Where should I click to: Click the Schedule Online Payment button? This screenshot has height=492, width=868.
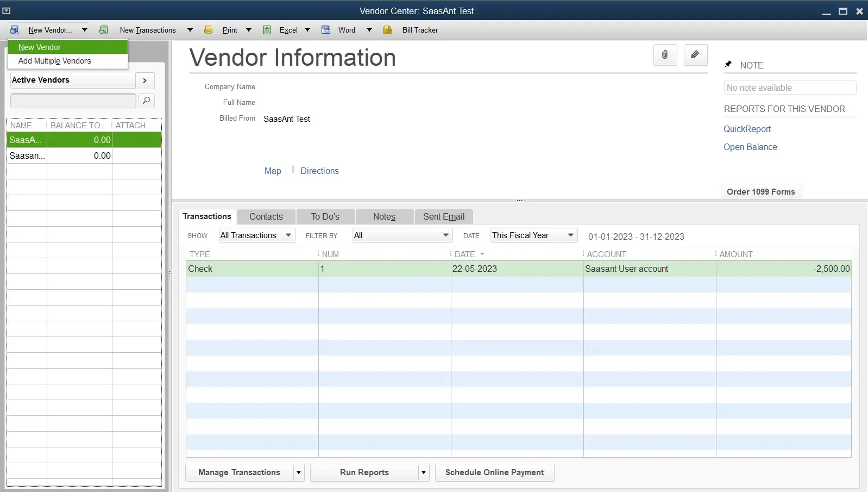[494, 472]
